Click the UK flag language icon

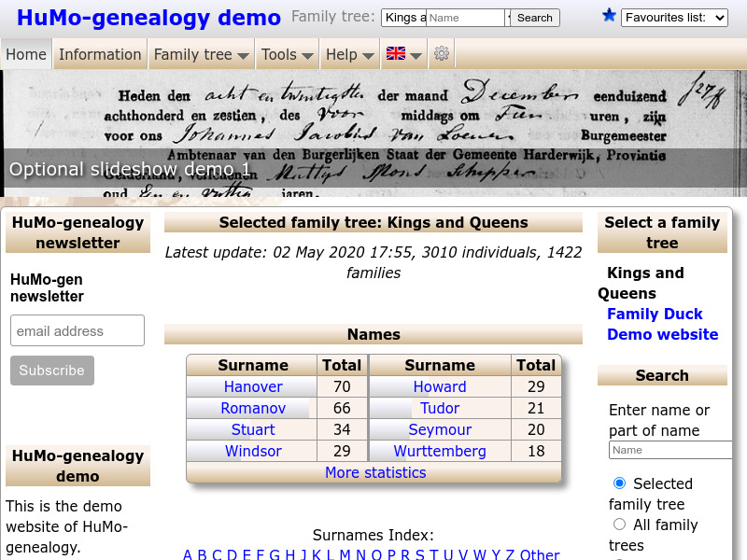point(395,53)
